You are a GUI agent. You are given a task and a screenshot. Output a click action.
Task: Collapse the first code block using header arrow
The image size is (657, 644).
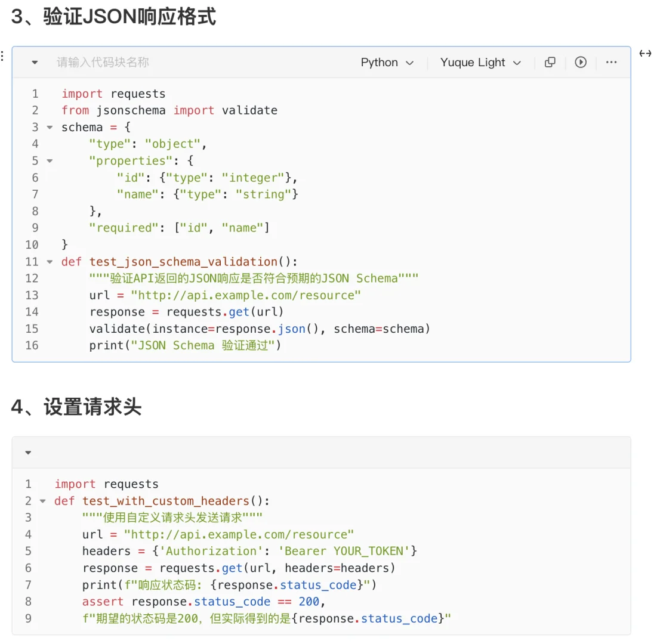(x=35, y=63)
